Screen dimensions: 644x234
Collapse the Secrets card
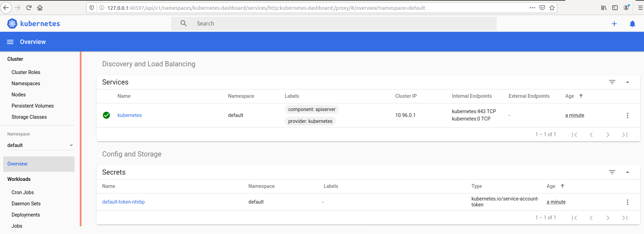(628, 172)
